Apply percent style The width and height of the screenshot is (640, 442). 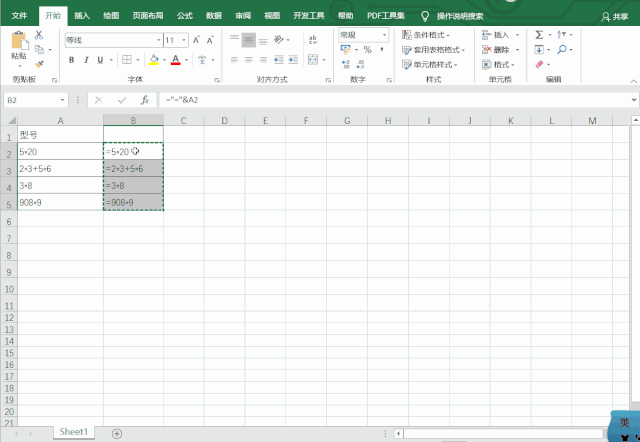click(x=368, y=50)
